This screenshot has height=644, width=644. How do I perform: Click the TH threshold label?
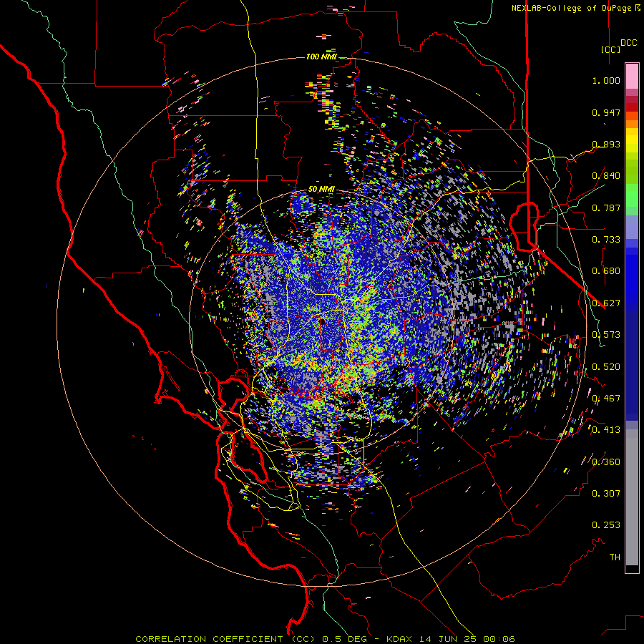(x=615, y=557)
